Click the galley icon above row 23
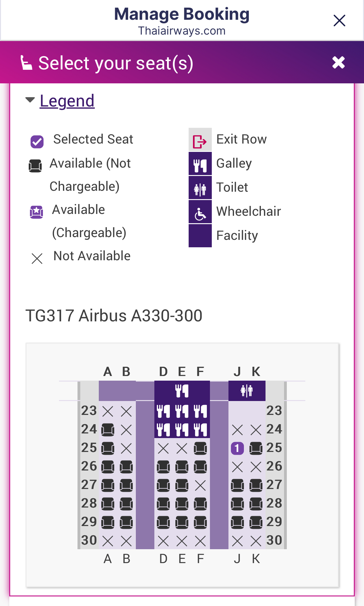The height and width of the screenshot is (606, 364). (182, 391)
